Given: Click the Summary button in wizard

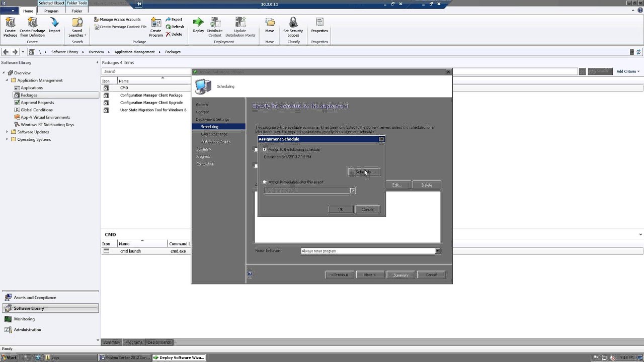Looking at the screenshot, I should click(x=400, y=275).
